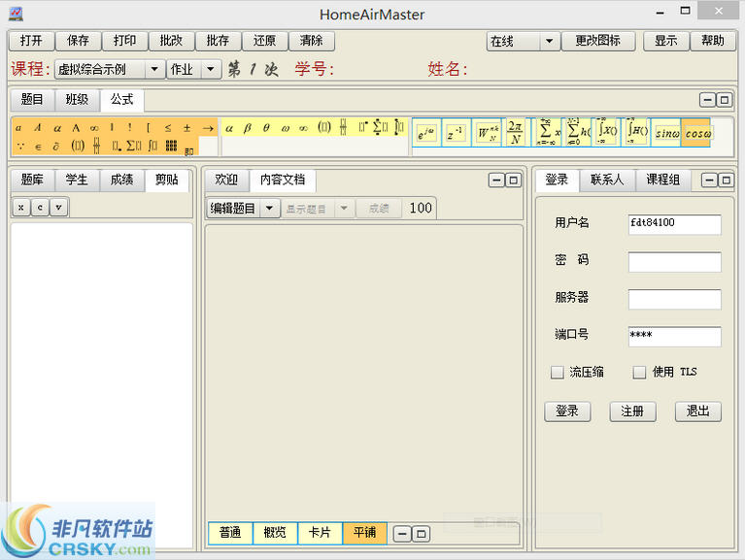Click the 批改 toolbar button
Screen dimensions: 745x560
(171, 41)
